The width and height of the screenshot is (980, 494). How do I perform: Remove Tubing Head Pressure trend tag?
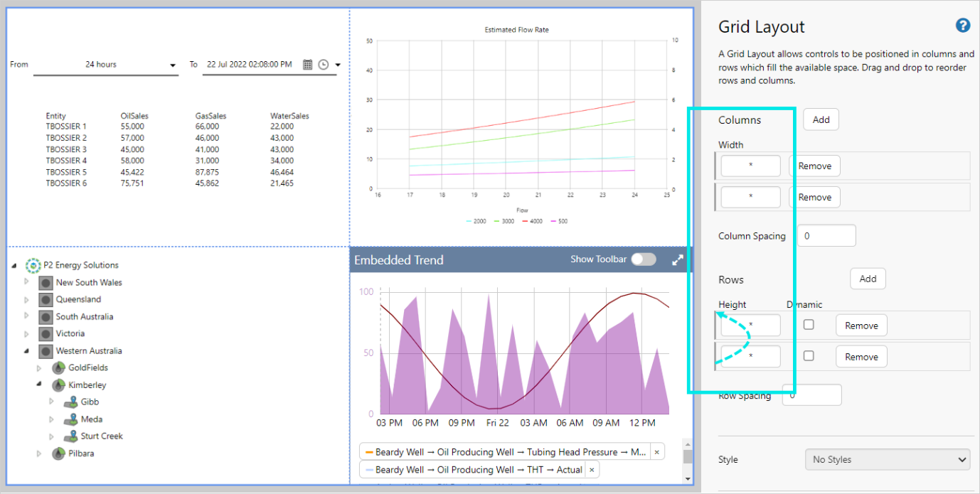(656, 452)
